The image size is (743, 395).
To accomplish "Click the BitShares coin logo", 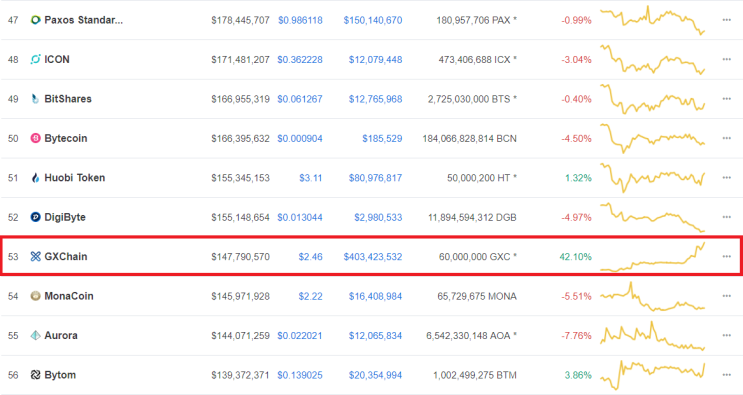I will point(35,99).
